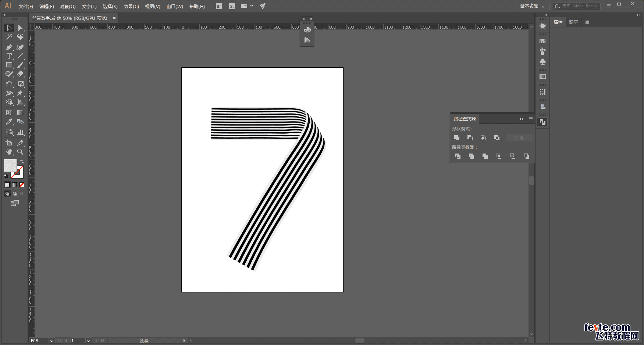Swap fill and stroke colors
Image resolution: width=644 pixels, height=345 pixels.
pyautogui.click(x=22, y=161)
